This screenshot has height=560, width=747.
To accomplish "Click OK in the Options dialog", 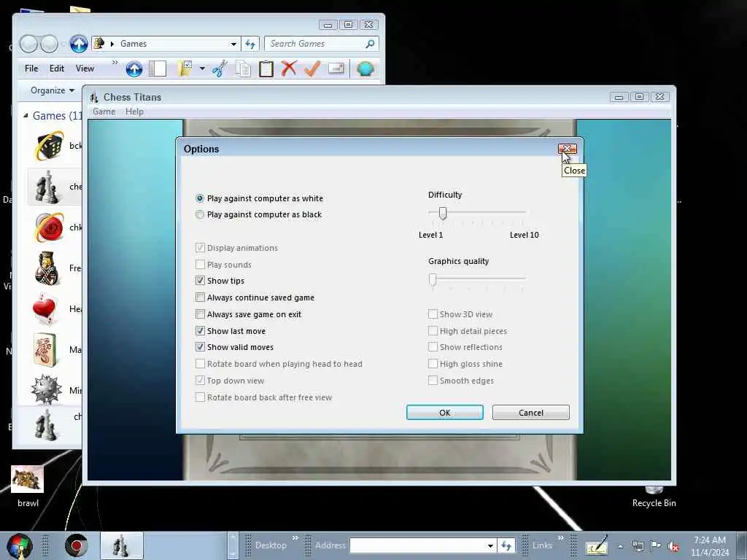I will pyautogui.click(x=444, y=413).
